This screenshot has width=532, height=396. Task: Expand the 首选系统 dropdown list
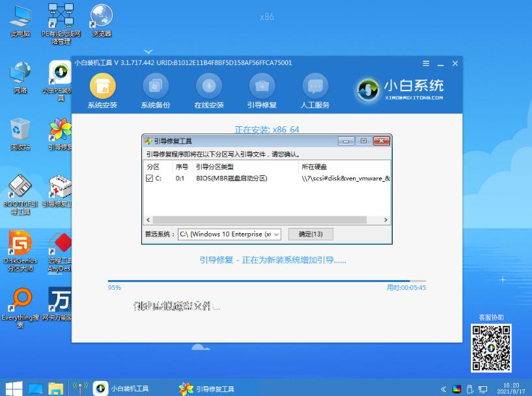[275, 234]
